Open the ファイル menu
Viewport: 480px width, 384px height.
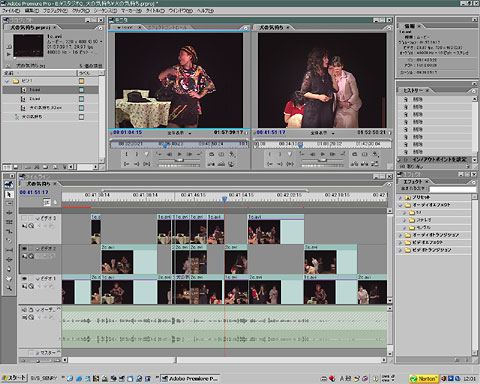(x=11, y=11)
